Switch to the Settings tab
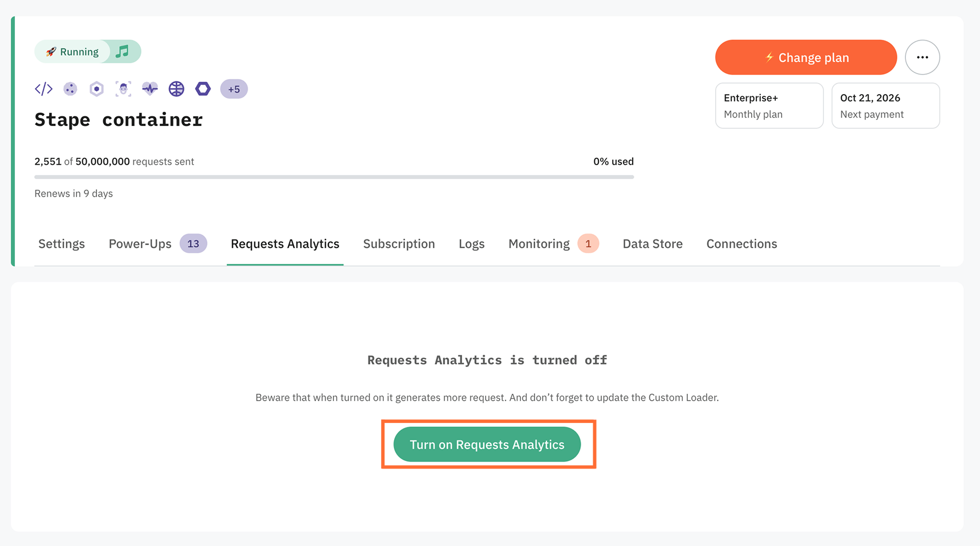 pyautogui.click(x=62, y=244)
